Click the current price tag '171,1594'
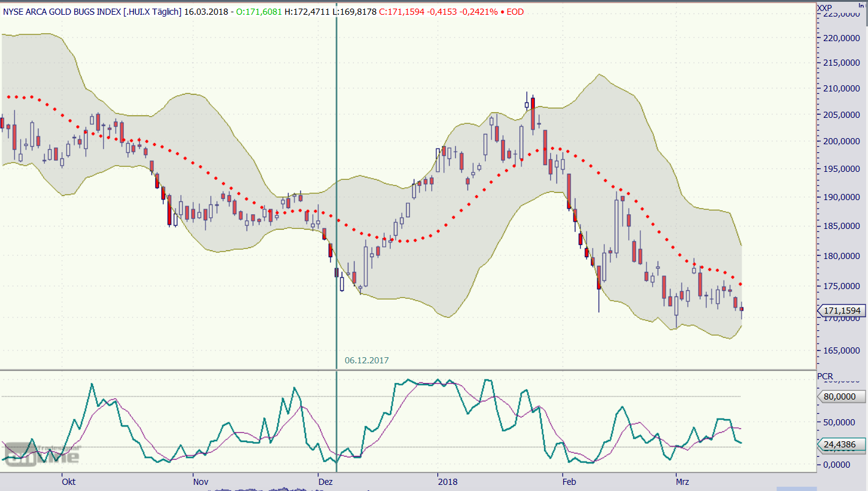The width and height of the screenshot is (868, 491). point(841,311)
